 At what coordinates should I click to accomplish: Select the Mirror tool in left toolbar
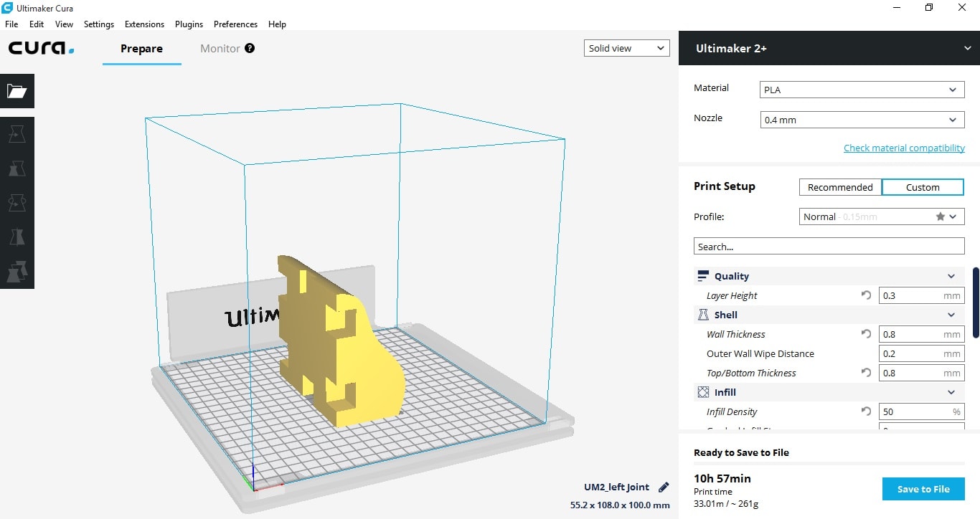(17, 237)
